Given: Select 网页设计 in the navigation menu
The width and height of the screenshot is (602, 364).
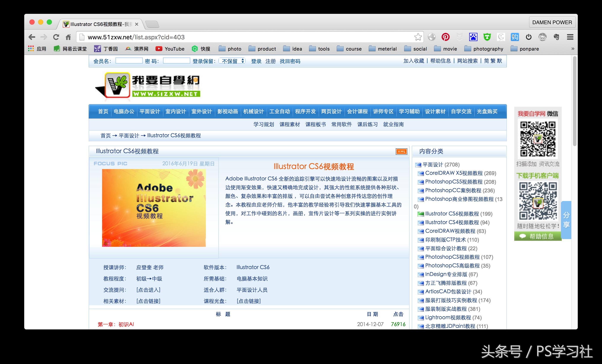Looking at the screenshot, I should pyautogui.click(x=331, y=111).
